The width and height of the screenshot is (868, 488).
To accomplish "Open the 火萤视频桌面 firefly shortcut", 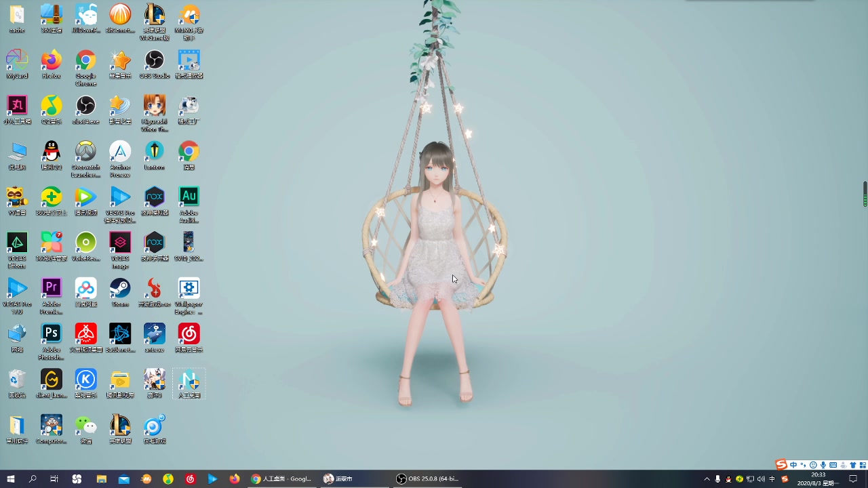I will tap(85, 338).
